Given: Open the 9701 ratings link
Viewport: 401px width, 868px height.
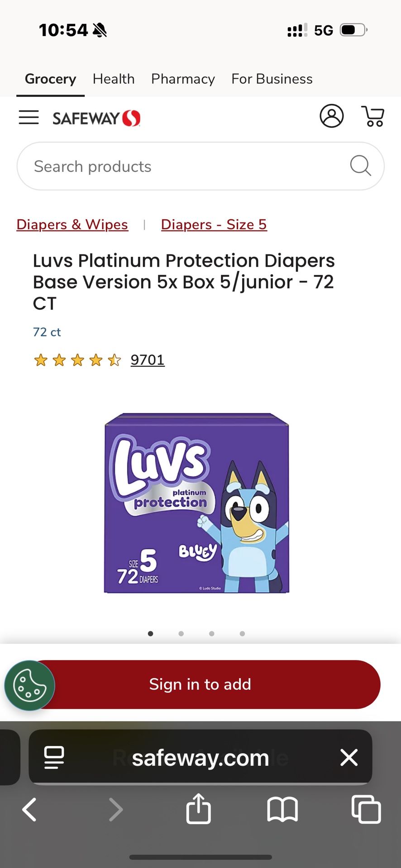Looking at the screenshot, I should tap(148, 359).
